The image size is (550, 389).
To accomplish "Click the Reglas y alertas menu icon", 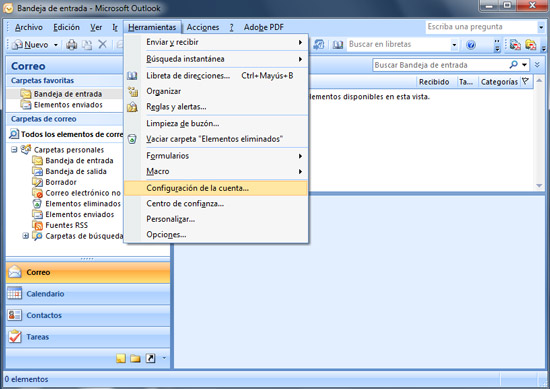I will (x=132, y=107).
